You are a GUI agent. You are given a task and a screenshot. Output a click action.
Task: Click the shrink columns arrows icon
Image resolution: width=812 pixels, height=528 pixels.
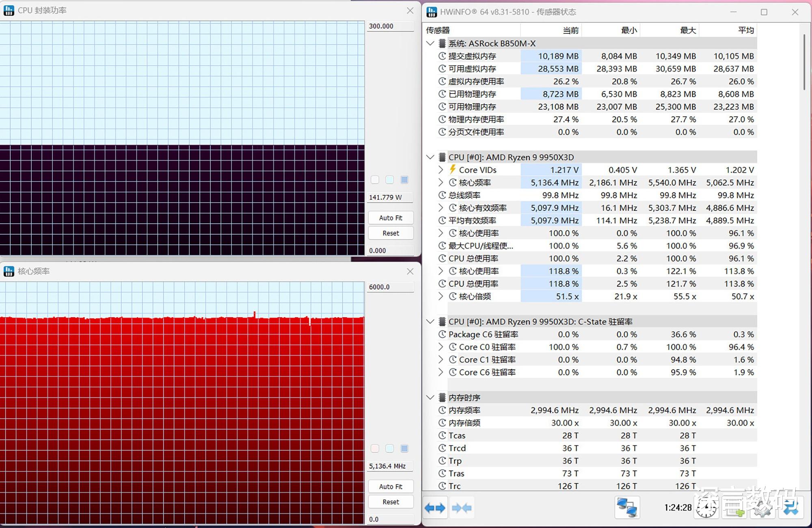click(462, 508)
